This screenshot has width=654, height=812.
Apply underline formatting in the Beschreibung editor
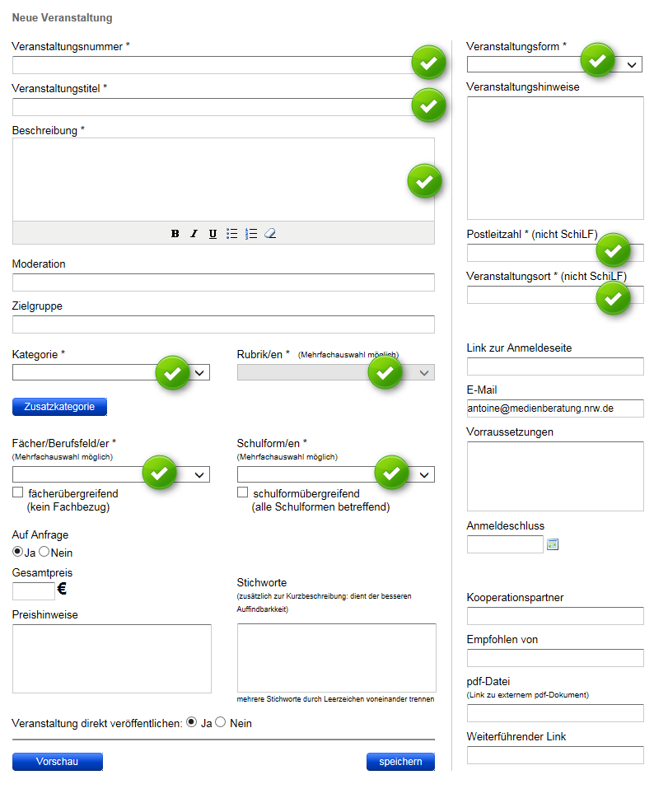213,233
